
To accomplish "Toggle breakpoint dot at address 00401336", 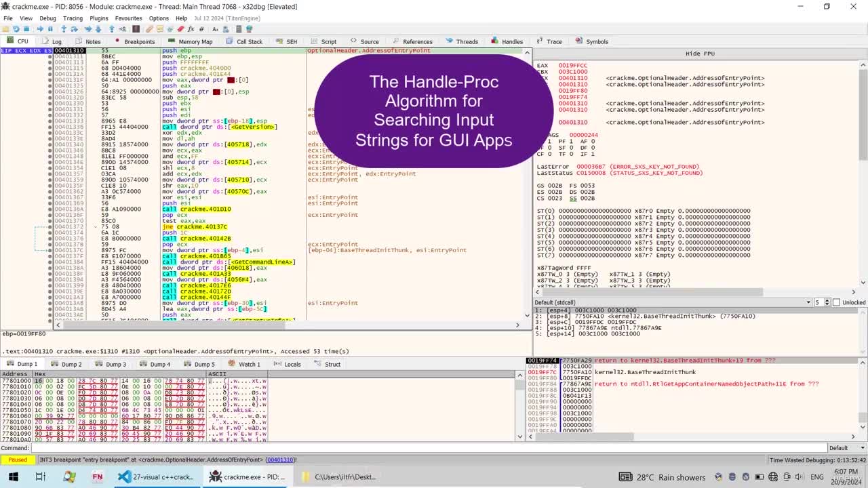I will (x=50, y=127).
